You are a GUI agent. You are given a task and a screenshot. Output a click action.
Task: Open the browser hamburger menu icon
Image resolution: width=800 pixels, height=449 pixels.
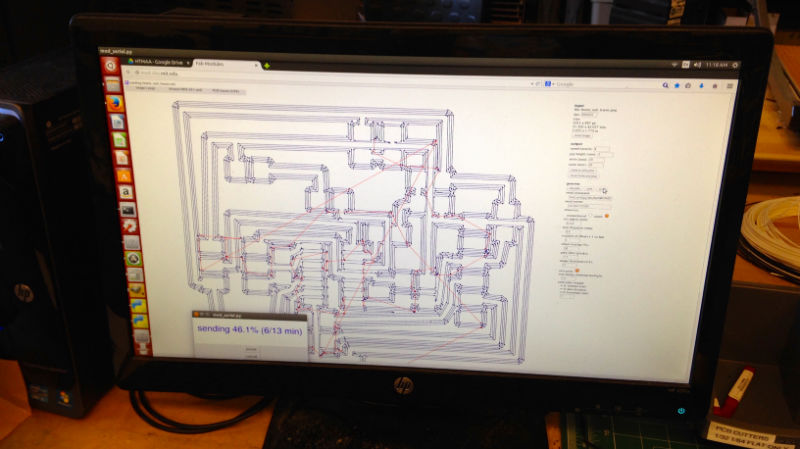click(x=729, y=87)
